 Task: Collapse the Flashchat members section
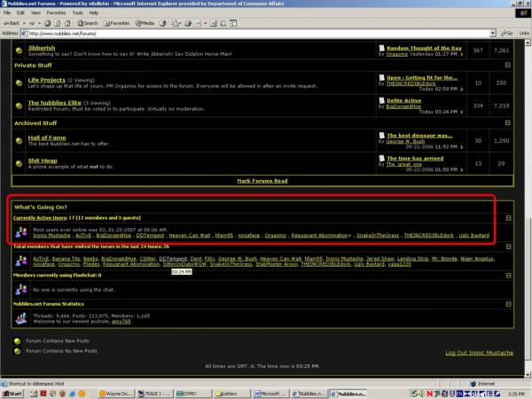coord(508,276)
